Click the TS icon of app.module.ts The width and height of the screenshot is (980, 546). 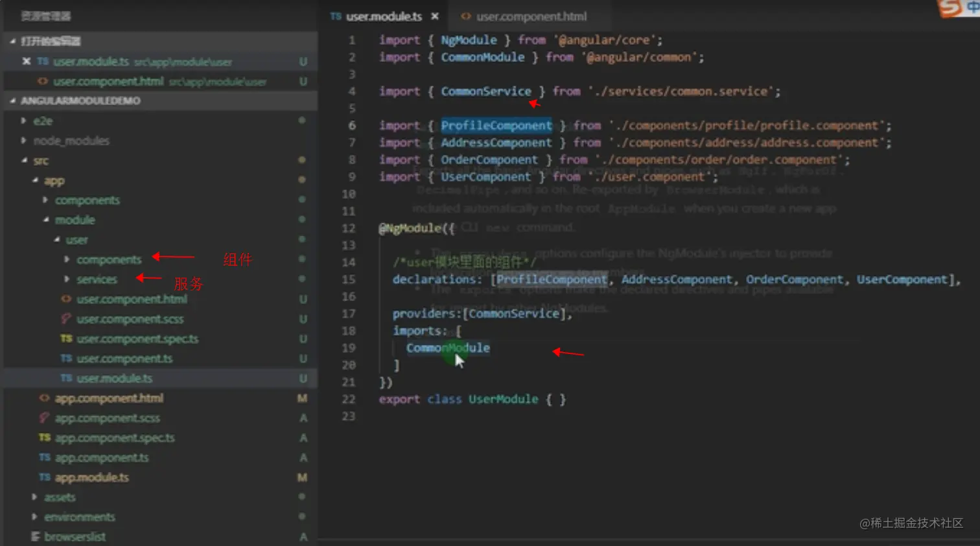[x=44, y=477]
